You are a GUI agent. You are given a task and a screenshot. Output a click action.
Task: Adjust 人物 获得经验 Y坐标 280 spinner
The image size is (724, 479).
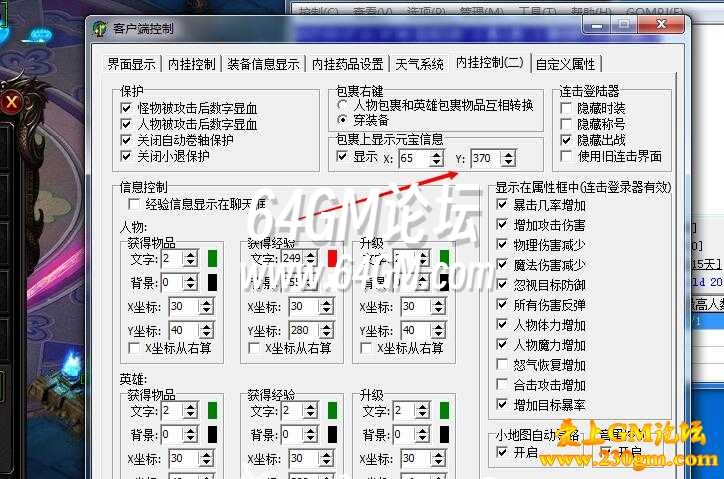click(x=326, y=330)
